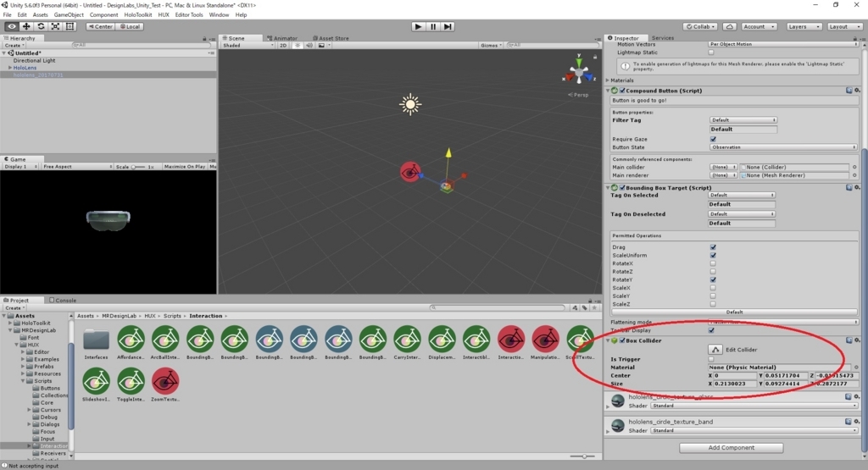Viewport: 868px width, 470px height.
Task: Open the Interfaces folder in Project browser
Action: (x=97, y=343)
